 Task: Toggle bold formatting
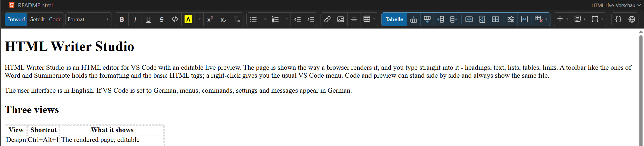click(x=122, y=19)
